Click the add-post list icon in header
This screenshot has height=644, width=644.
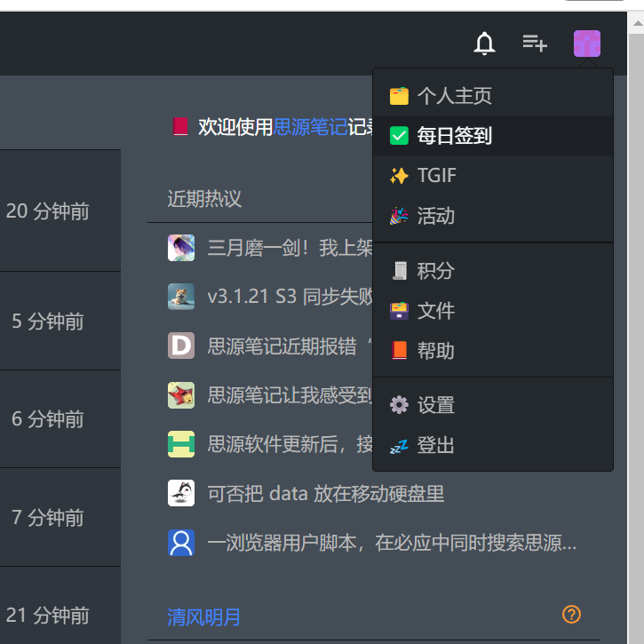click(535, 44)
